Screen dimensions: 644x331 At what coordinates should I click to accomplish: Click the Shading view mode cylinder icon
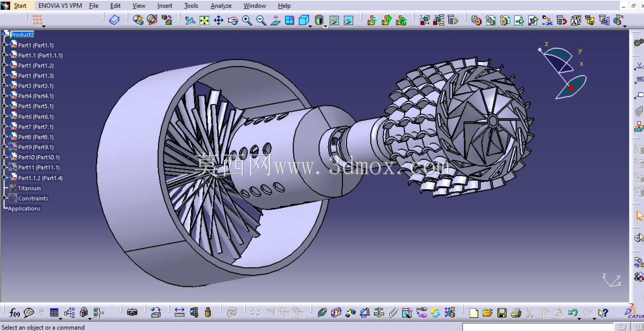(319, 20)
